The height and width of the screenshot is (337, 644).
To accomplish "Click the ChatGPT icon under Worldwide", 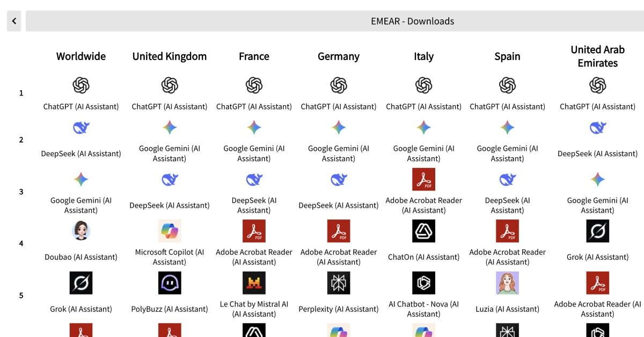I will (81, 85).
